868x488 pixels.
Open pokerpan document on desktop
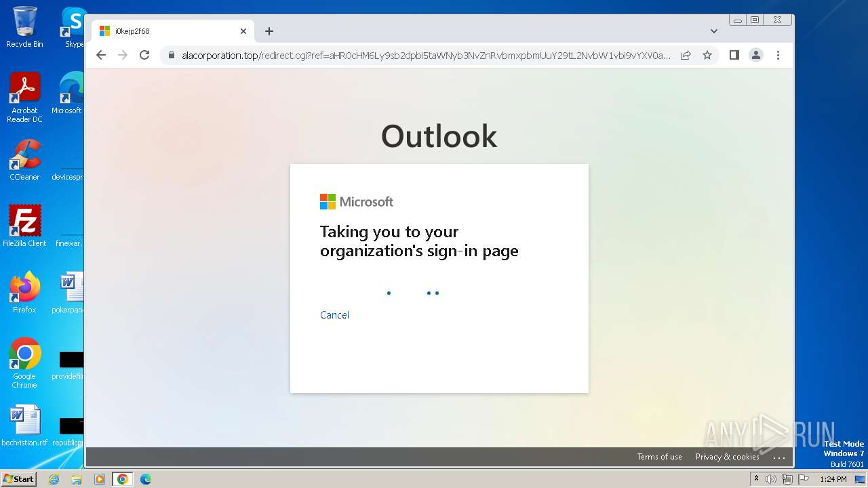pyautogui.click(x=68, y=293)
